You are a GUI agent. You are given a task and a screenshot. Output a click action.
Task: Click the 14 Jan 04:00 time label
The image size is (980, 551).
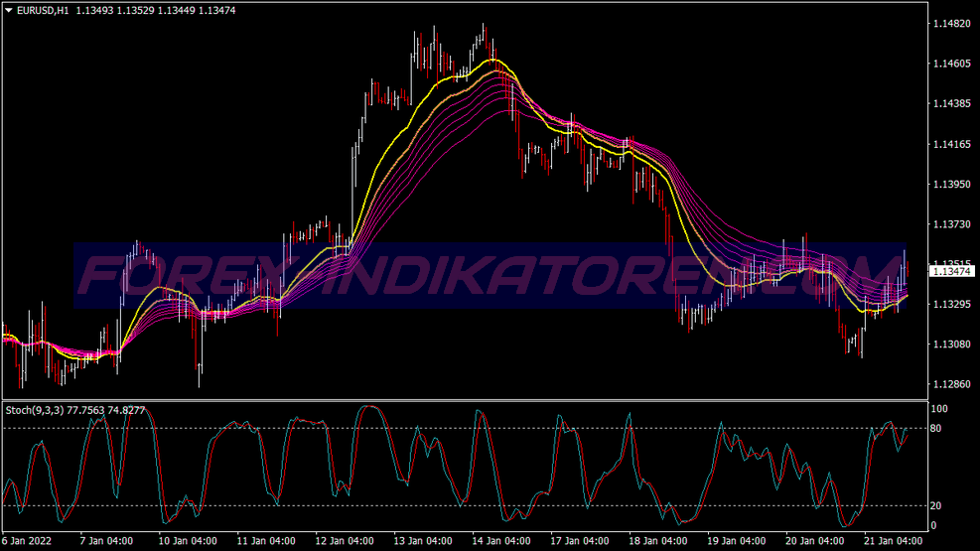pos(501,541)
